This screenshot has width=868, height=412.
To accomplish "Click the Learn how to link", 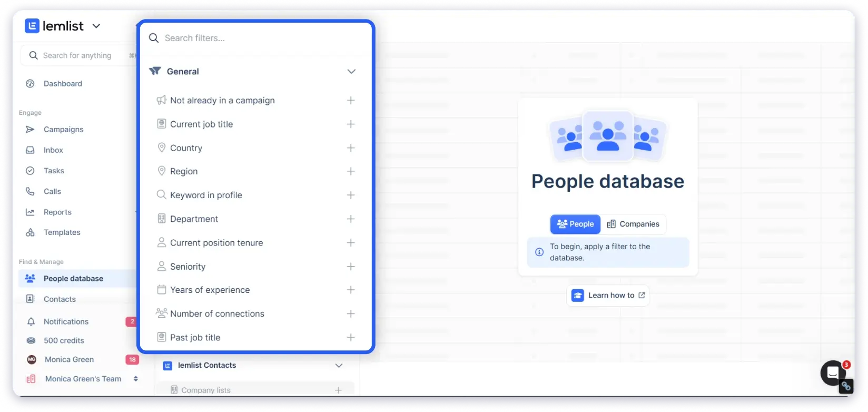I will (x=608, y=296).
